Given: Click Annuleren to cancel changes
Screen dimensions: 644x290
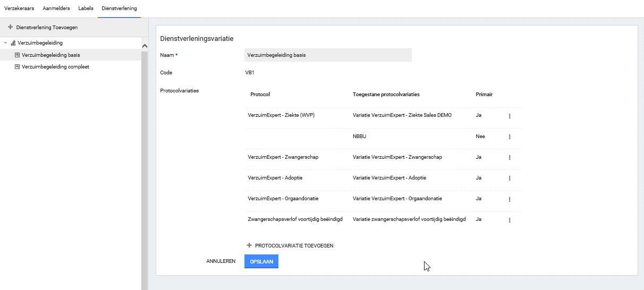Looking at the screenshot, I should point(221,261).
